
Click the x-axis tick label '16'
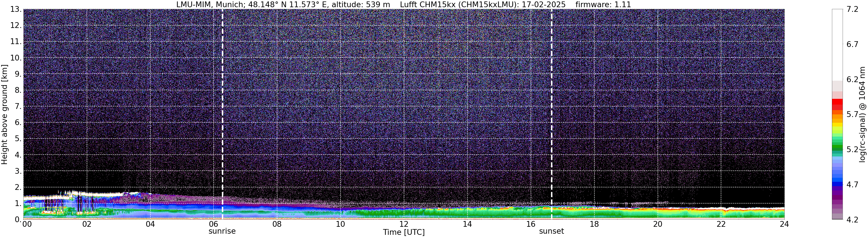pyautogui.click(x=531, y=224)
